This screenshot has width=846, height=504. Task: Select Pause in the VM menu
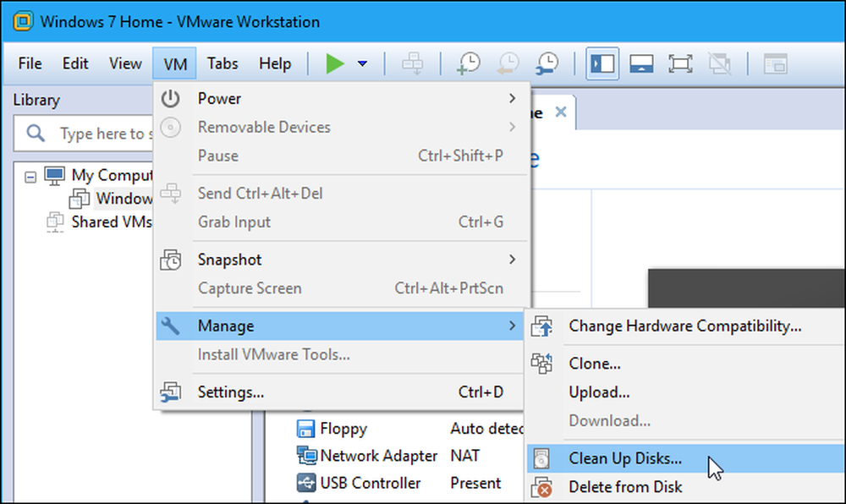tap(340, 156)
